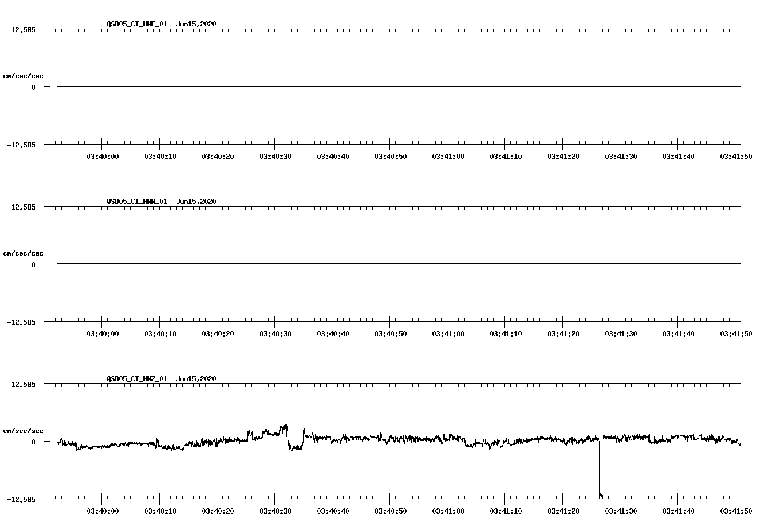Click the 03:40:00 time label under HNN plot

coord(103,333)
